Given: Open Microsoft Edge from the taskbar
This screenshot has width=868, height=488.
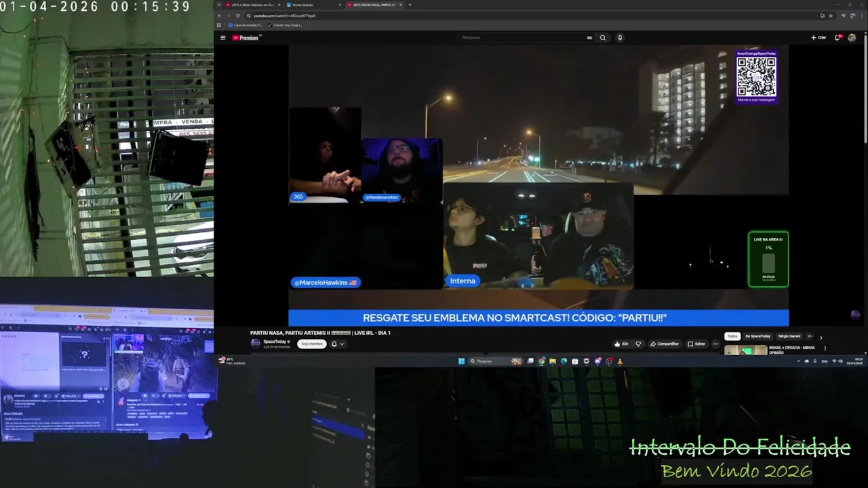Looking at the screenshot, I should [x=564, y=361].
